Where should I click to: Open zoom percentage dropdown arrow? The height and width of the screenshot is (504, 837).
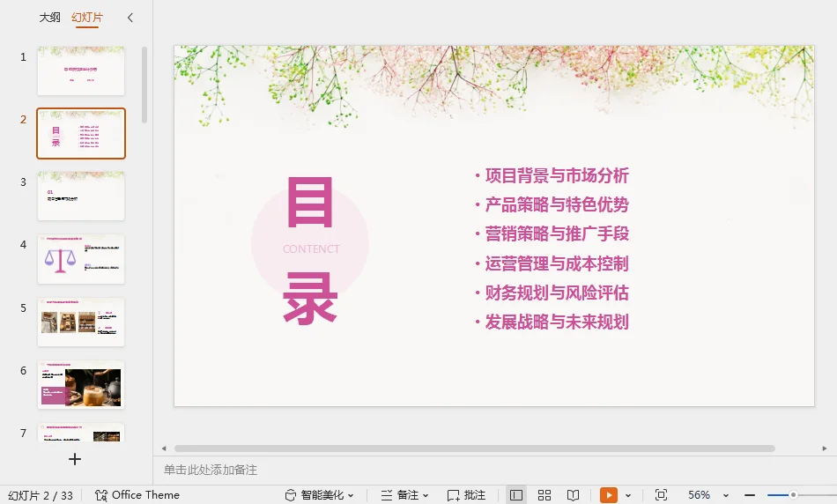click(x=725, y=495)
